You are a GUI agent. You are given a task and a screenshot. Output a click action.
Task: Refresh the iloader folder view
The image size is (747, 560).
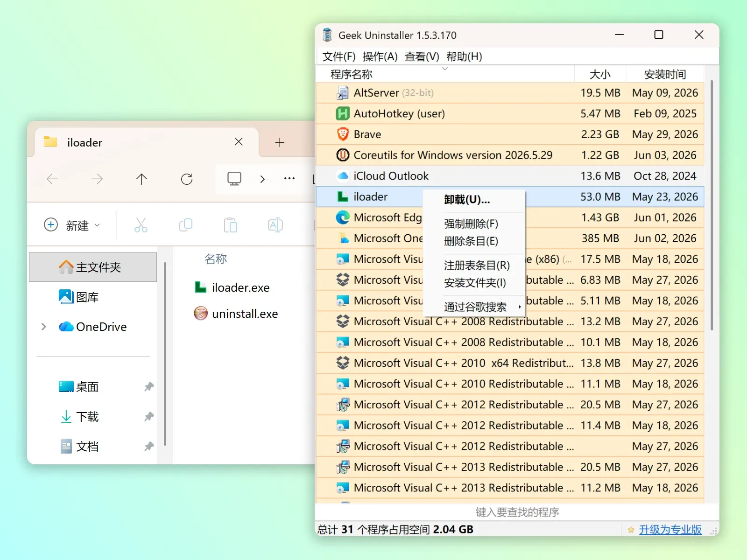click(187, 179)
